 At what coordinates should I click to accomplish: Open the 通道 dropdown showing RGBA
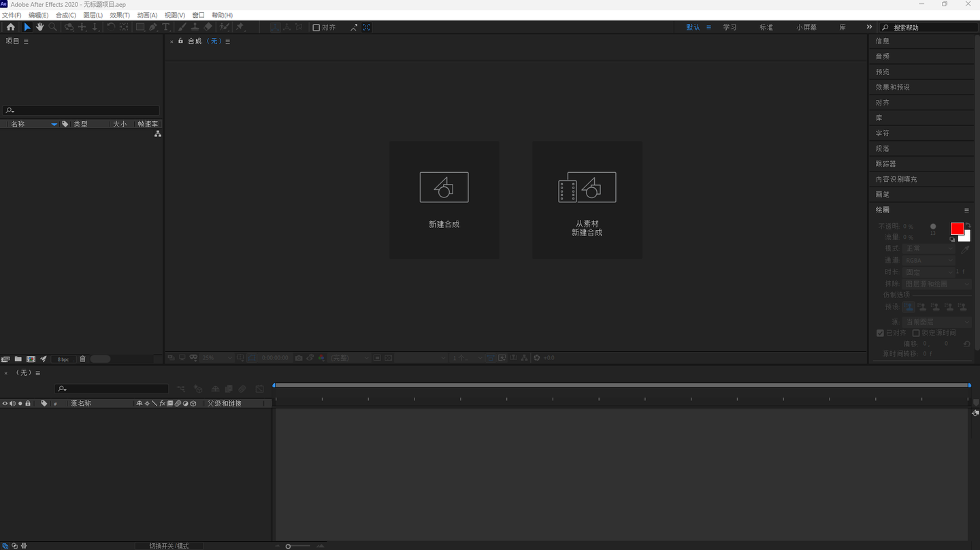930,260
